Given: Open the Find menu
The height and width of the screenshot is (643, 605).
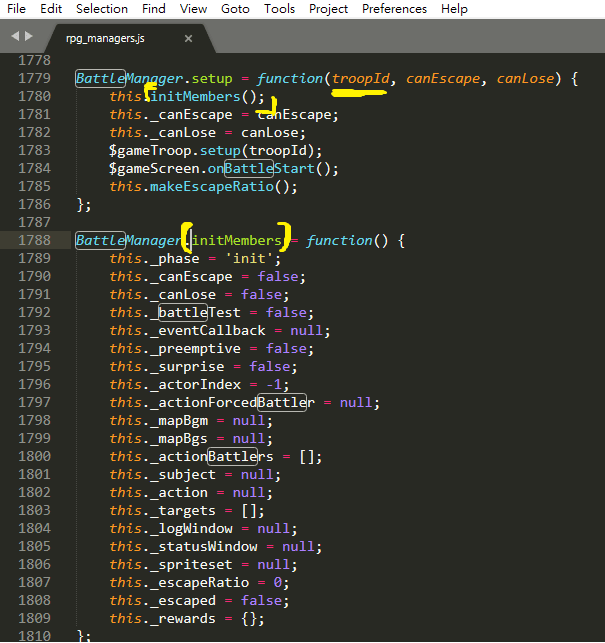Looking at the screenshot, I should point(154,9).
